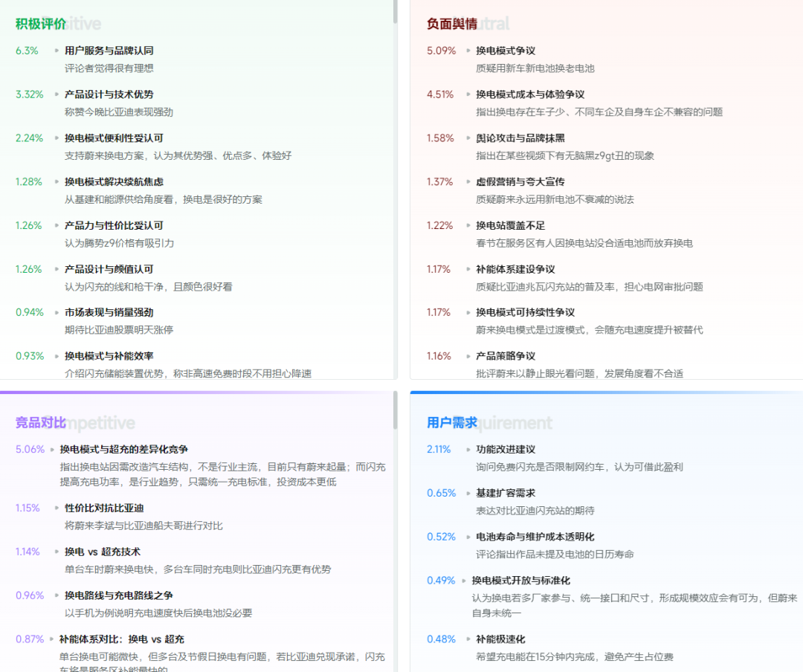Screen dimensions: 803x672
Task: Expand the 换电模式与超充的差异化竞争 arrow
Action: tap(51, 450)
